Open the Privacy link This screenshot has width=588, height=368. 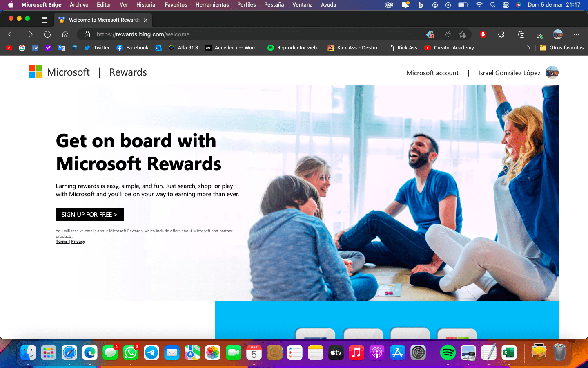point(78,242)
